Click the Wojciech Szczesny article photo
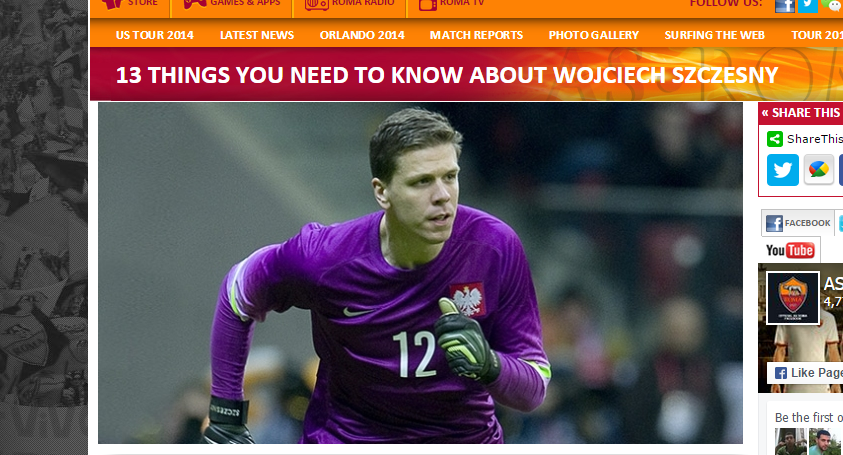This screenshot has height=455, width=843. (420, 273)
